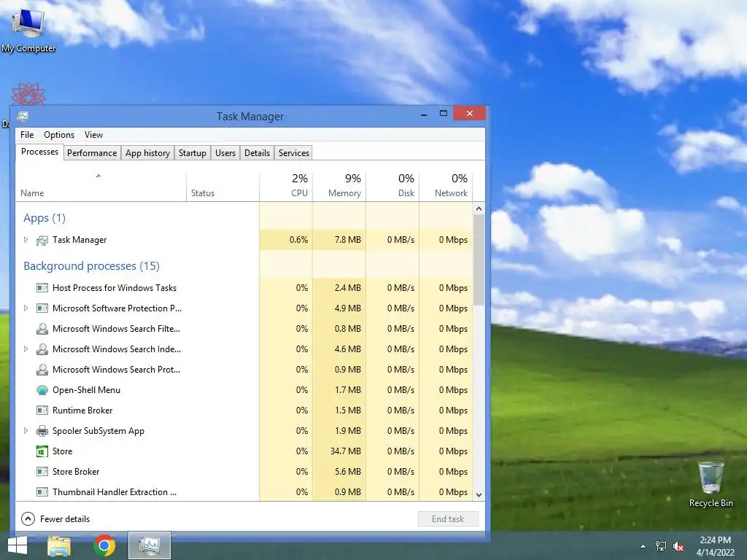Click the scrollbar up arrow

coord(479,209)
